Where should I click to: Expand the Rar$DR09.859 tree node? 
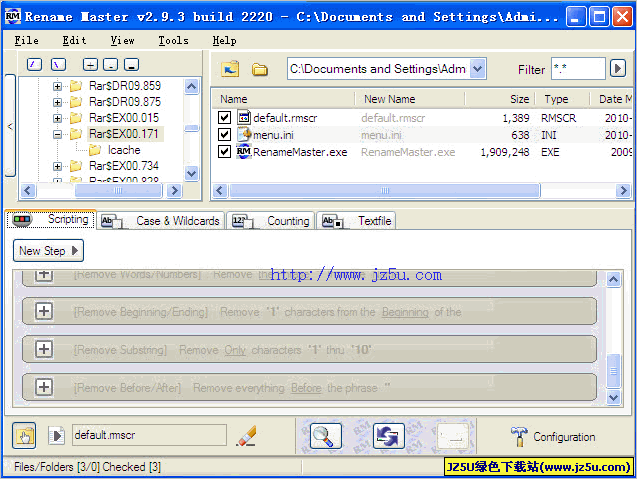coord(57,86)
